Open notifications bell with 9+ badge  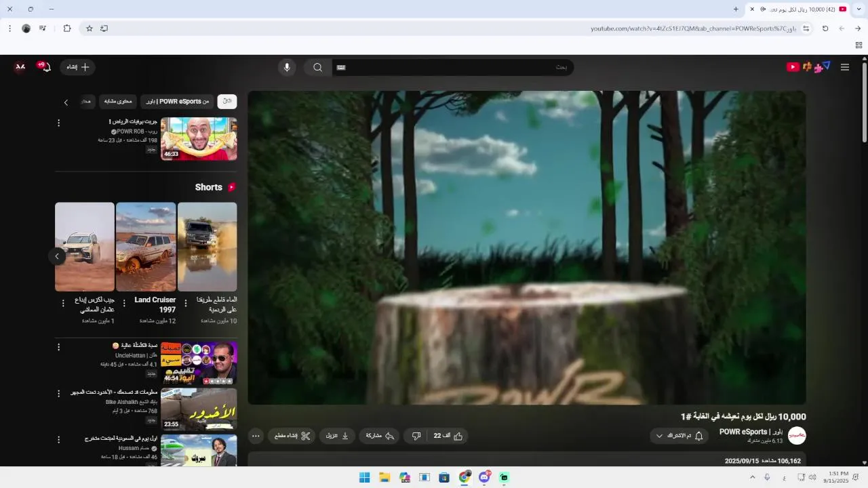45,66
